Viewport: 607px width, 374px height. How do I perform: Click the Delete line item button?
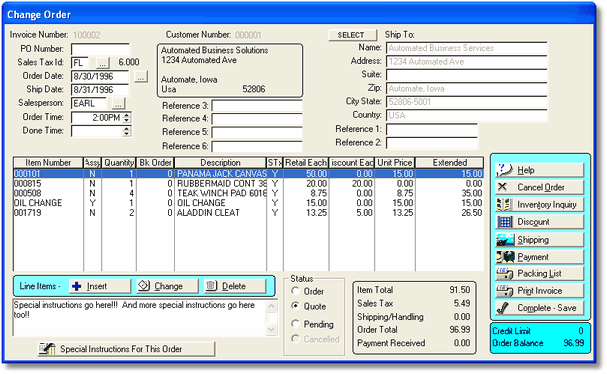(x=235, y=286)
